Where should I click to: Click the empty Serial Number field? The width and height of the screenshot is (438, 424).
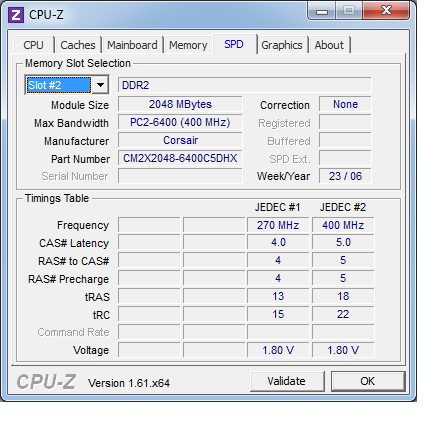180,176
